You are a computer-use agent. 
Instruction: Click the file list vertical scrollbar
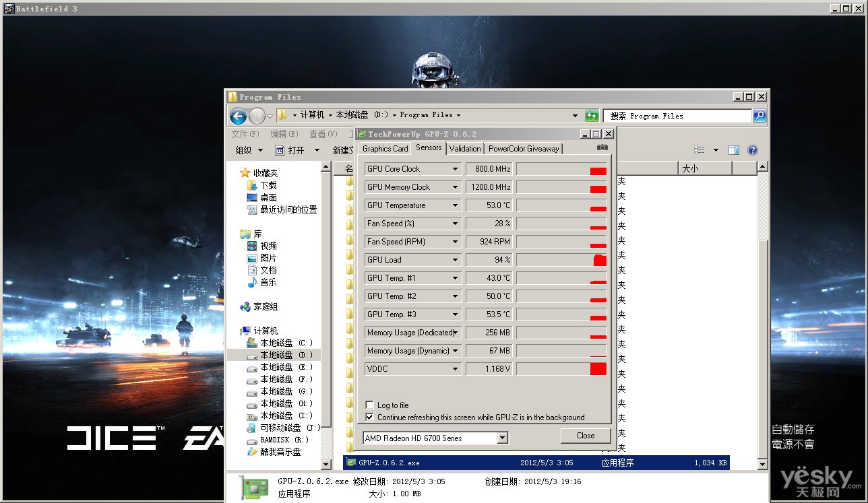pyautogui.click(x=762, y=315)
